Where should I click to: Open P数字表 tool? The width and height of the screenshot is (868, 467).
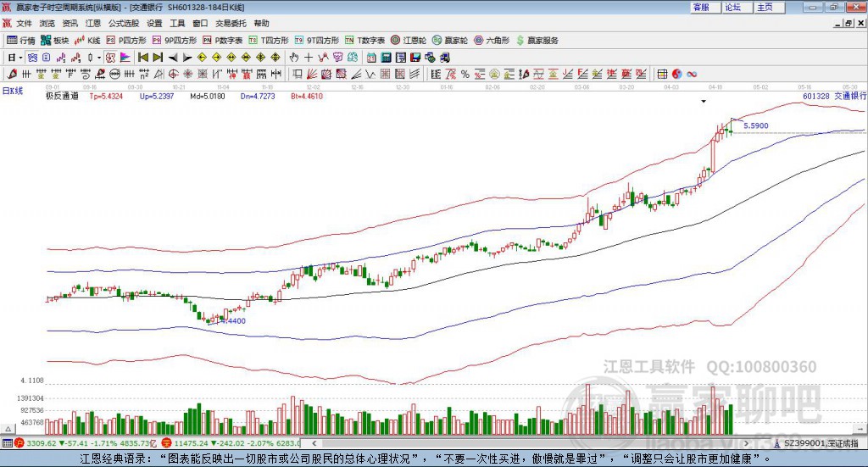pyautogui.click(x=223, y=41)
